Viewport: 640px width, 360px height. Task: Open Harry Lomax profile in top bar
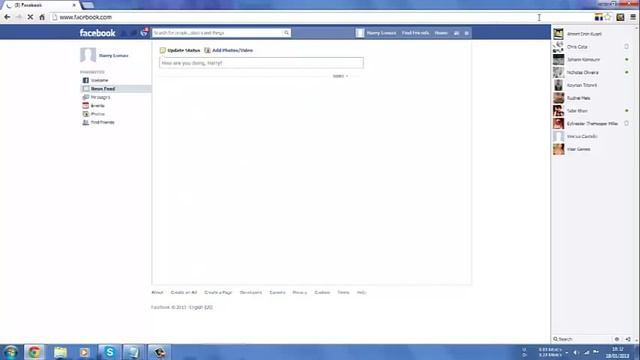[376, 33]
